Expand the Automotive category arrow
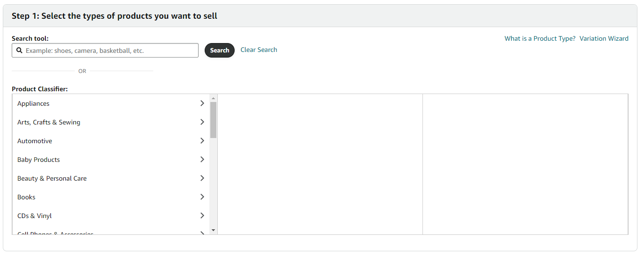The image size is (644, 255). coord(202,141)
